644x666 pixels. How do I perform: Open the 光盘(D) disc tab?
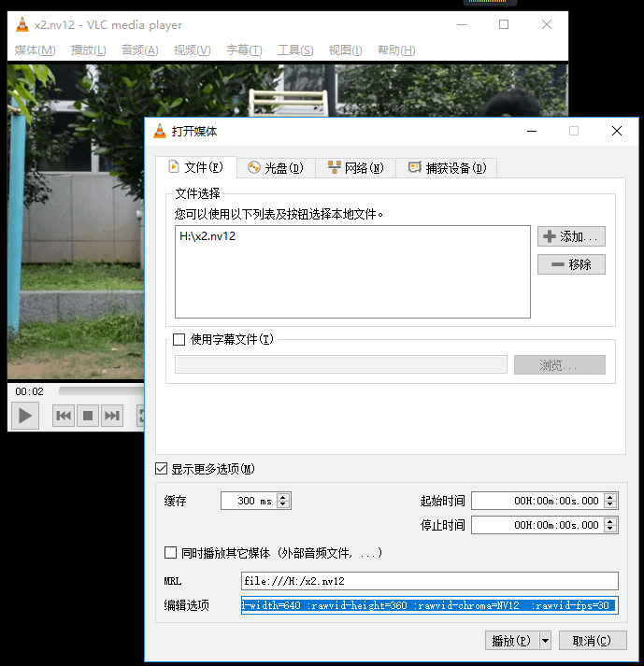coord(276,168)
